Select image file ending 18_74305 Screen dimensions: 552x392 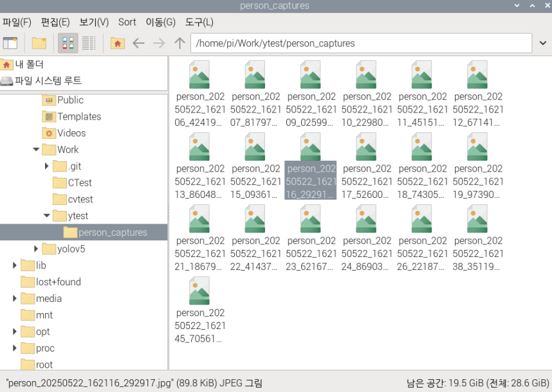422,166
